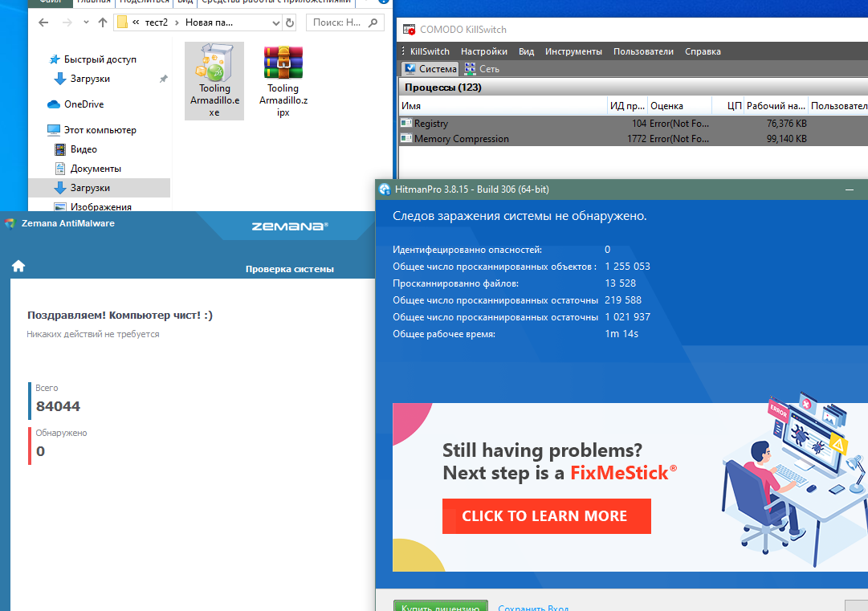Open pinned Загрузки under quick access

point(90,79)
